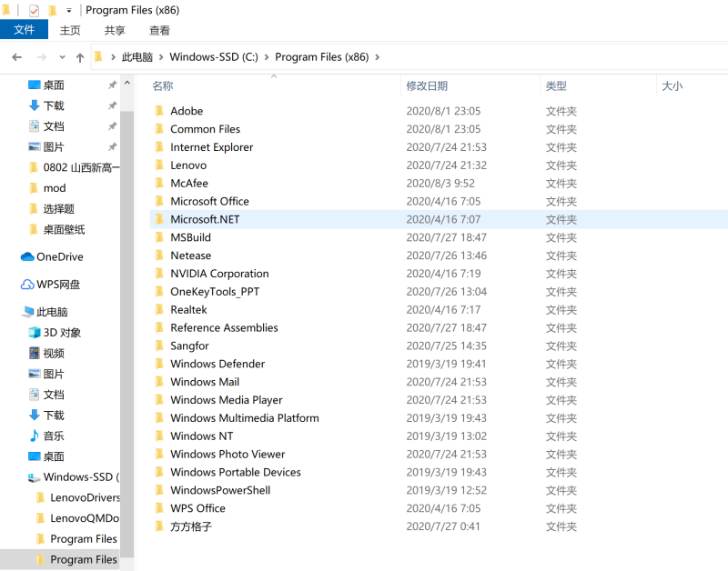The width and height of the screenshot is (728, 571).
Task: Open the 选择题 folder in sidebar
Action: (x=58, y=209)
